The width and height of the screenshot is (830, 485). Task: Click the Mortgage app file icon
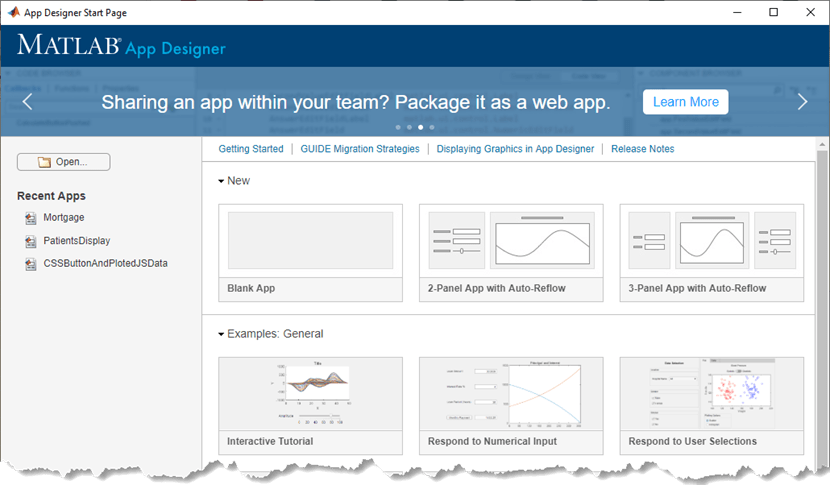click(x=31, y=218)
